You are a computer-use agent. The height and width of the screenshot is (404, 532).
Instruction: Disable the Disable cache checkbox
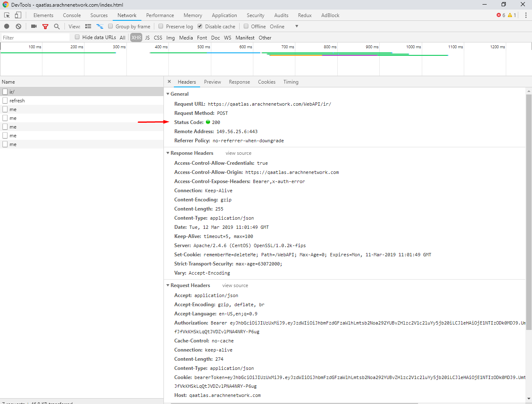(200, 26)
